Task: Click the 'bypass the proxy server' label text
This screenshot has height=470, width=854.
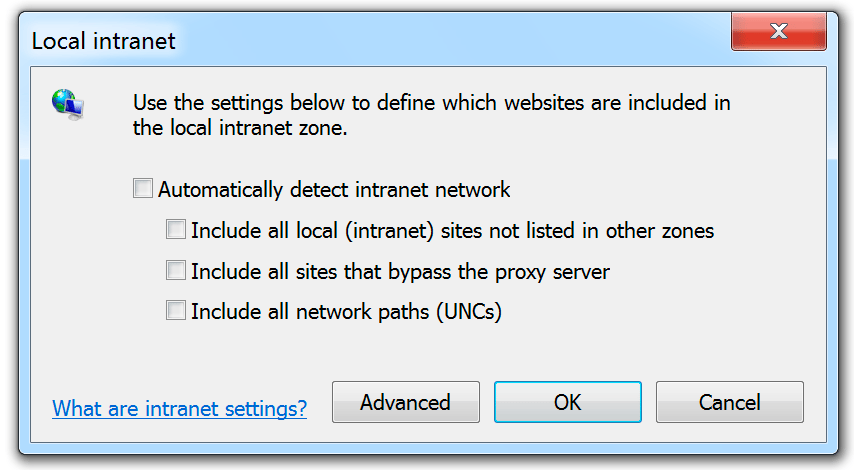Action: pos(499,271)
